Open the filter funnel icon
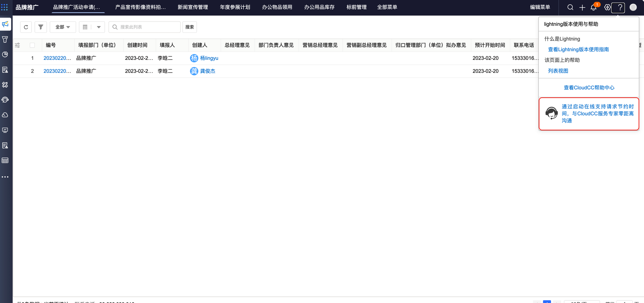The width and height of the screenshot is (644, 303). 41,27
